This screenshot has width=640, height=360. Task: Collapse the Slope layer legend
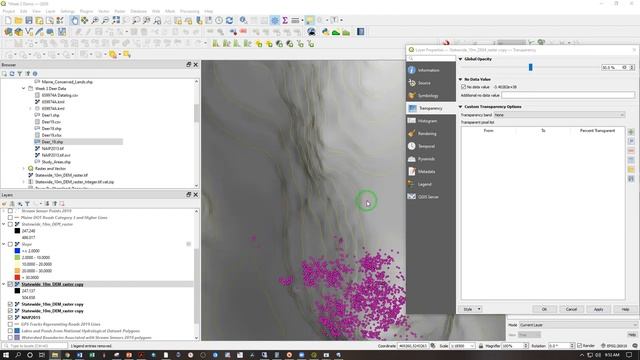[x=4, y=244]
